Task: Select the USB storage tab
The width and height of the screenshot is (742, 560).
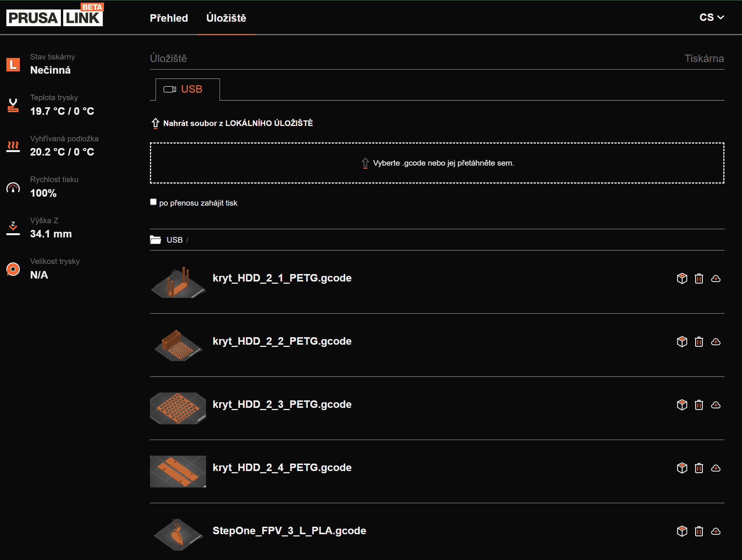Action: pos(187,89)
